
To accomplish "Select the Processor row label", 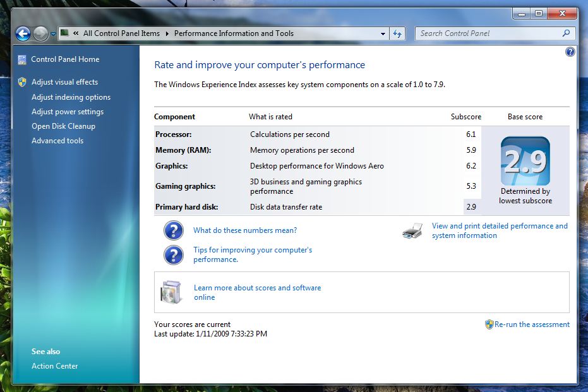I will click(x=173, y=134).
